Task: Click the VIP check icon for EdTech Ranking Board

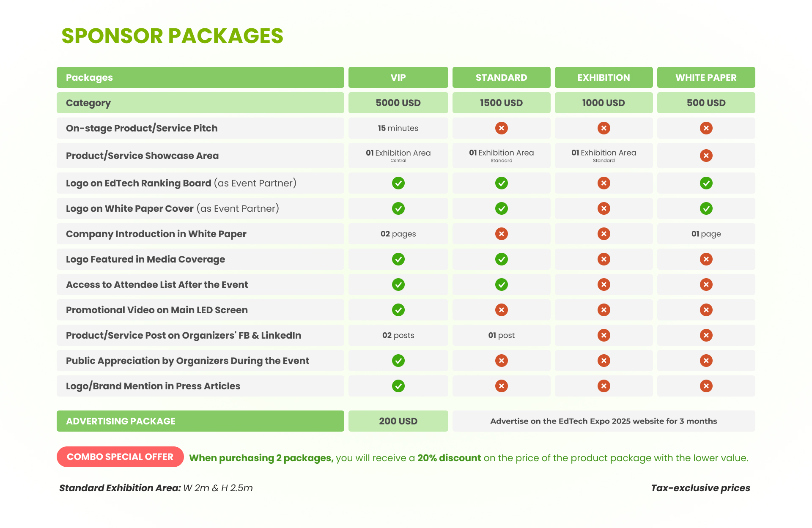Action: click(x=398, y=183)
